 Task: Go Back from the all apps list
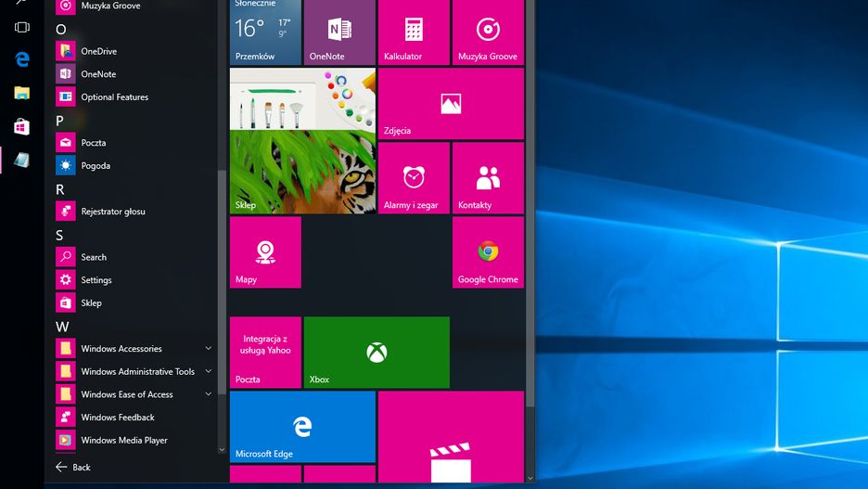click(x=73, y=467)
